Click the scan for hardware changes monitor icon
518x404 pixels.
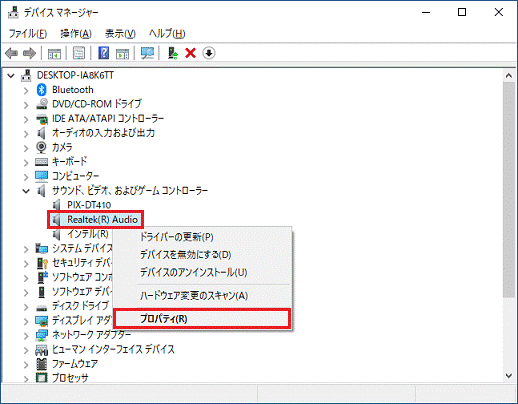147,53
